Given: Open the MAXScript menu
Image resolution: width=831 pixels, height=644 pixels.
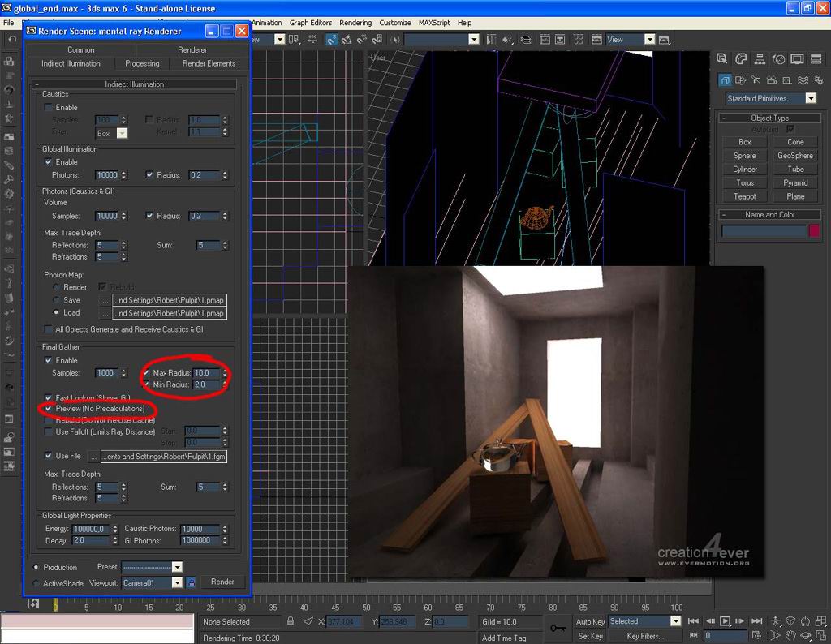Looking at the screenshot, I should [x=434, y=23].
